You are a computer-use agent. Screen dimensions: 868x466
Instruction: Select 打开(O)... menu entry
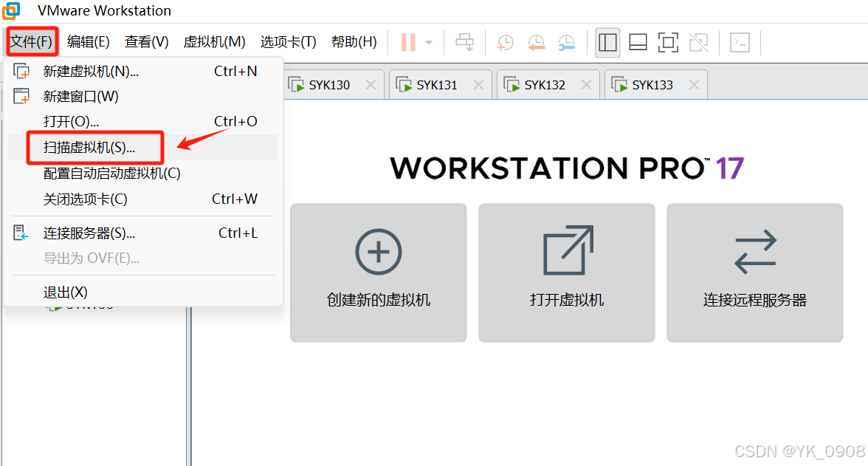tap(143, 121)
